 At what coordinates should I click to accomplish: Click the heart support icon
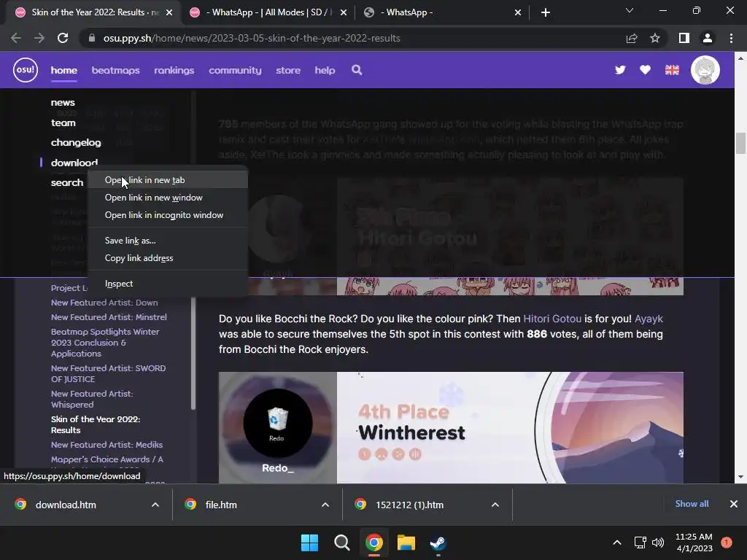click(645, 70)
